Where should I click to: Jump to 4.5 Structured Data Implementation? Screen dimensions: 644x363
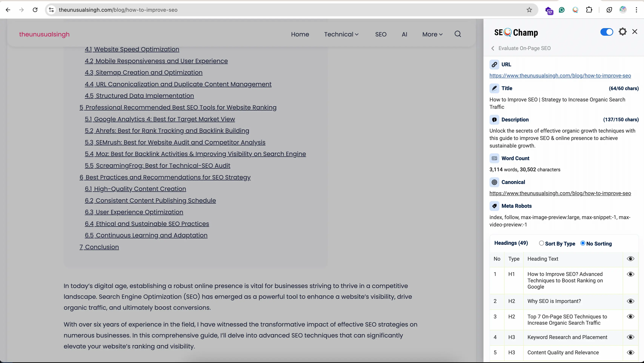pyautogui.click(x=139, y=96)
